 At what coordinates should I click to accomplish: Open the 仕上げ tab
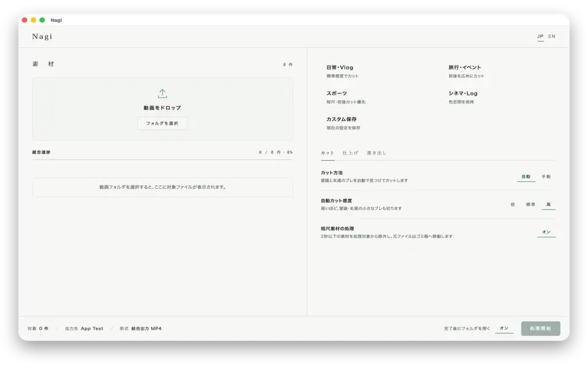point(350,153)
